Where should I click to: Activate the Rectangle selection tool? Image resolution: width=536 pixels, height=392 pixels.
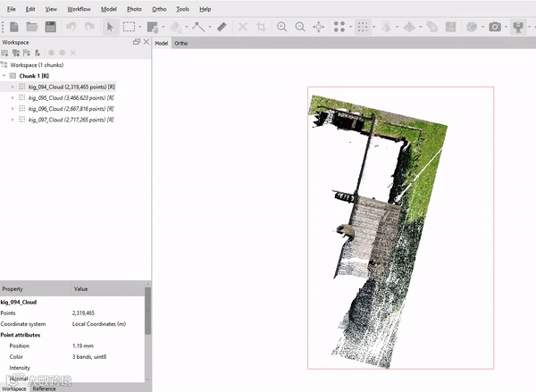pyautogui.click(x=130, y=27)
